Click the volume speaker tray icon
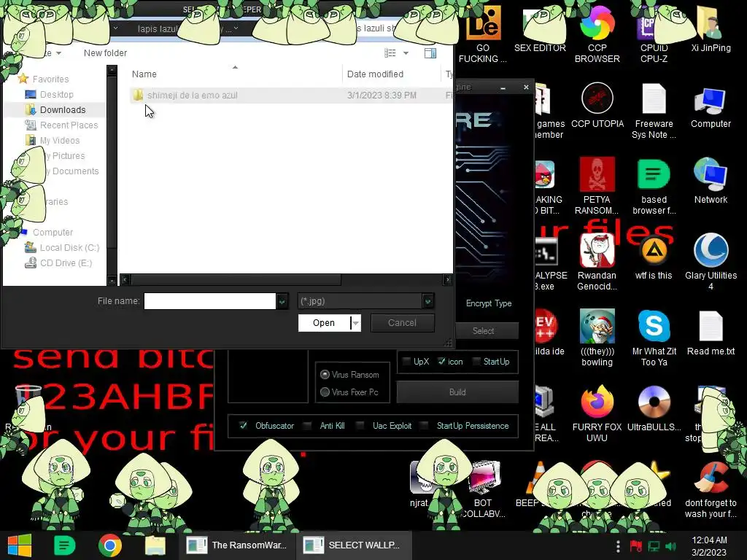The width and height of the screenshot is (747, 560). tap(670, 546)
